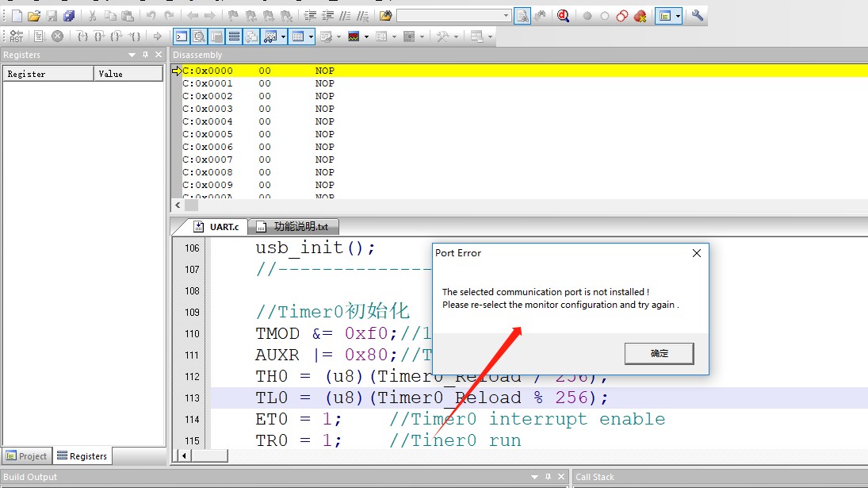
Task: Switch to the Project tab
Action: (27, 456)
